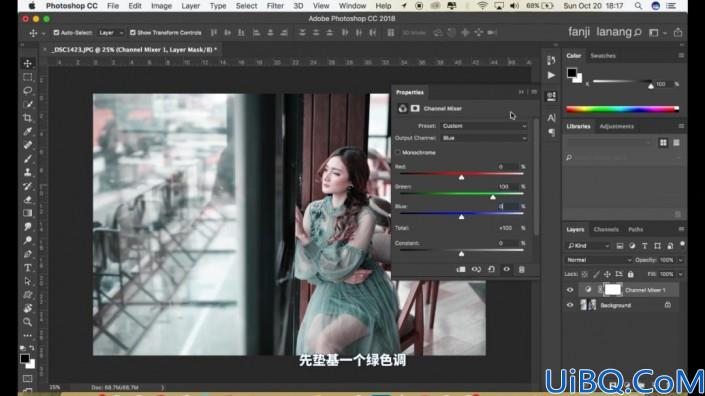The height and width of the screenshot is (396, 705).
Task: Reset Channel Mixer to defaults
Action: tap(491, 269)
